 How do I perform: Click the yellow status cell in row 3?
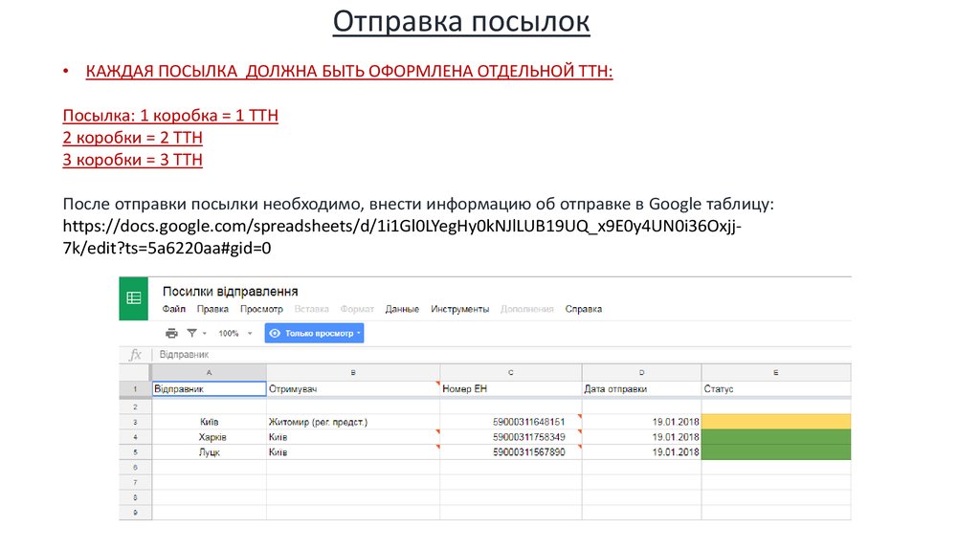click(775, 421)
